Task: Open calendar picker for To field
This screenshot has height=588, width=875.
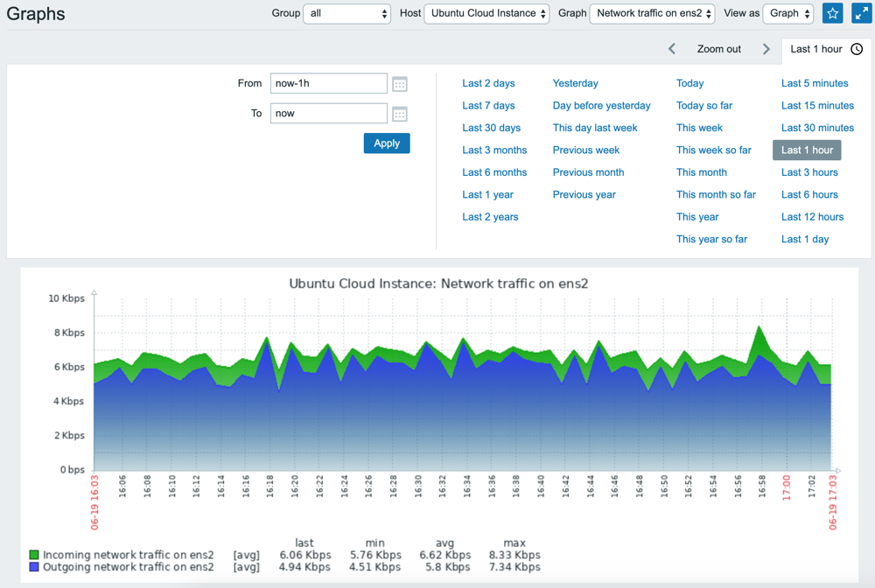Action: 400,114
